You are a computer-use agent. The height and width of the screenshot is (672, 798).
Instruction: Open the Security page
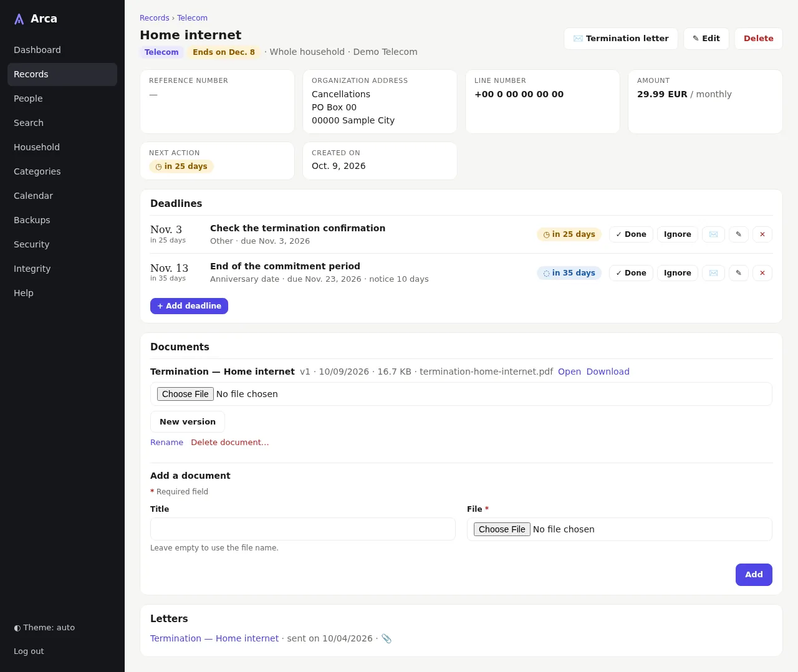tap(62, 244)
